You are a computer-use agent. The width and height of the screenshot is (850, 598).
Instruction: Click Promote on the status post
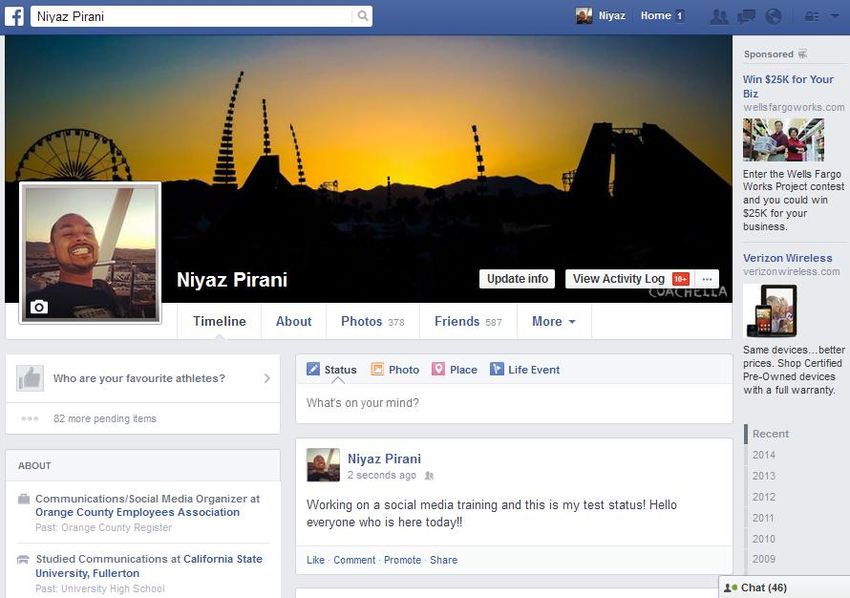[402, 560]
